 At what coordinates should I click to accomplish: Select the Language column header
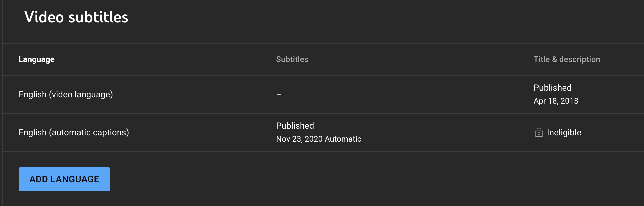(37, 59)
